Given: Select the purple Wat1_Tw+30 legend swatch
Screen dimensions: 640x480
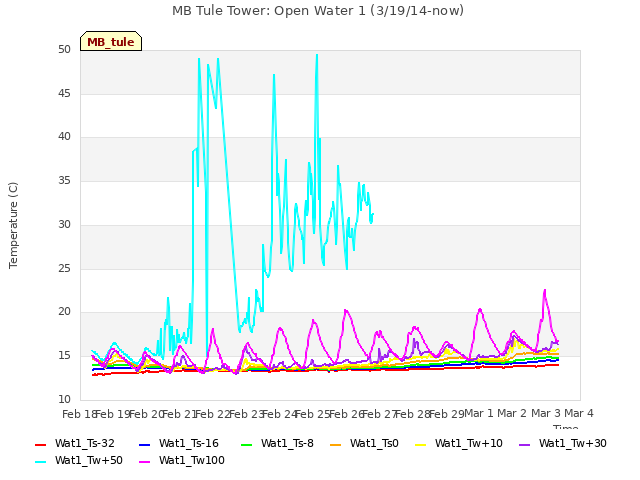Looking at the screenshot, I should pyautogui.click(x=524, y=444).
